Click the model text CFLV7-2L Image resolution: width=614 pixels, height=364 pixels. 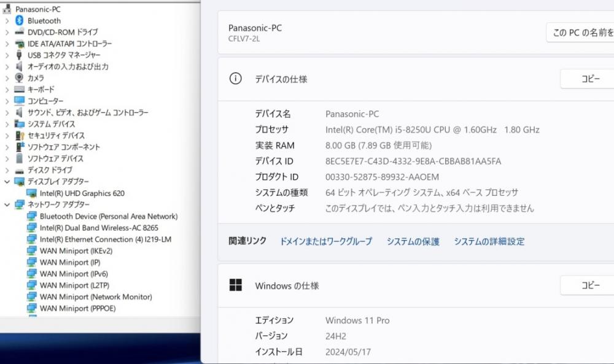[x=244, y=39]
